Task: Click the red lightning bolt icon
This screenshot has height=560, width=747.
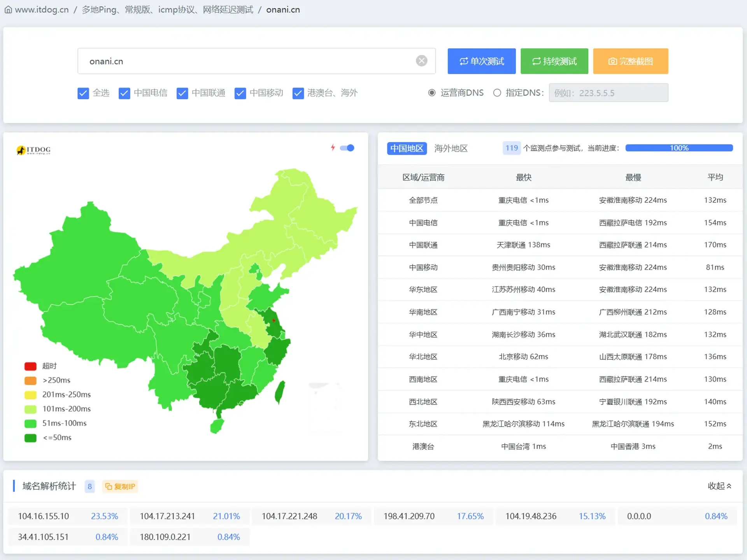Action: (333, 147)
